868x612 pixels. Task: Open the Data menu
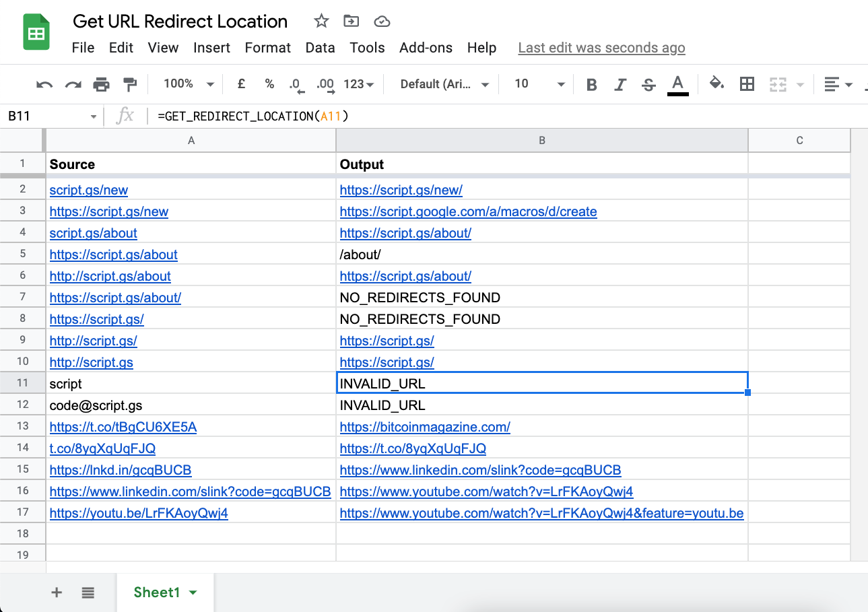(320, 48)
